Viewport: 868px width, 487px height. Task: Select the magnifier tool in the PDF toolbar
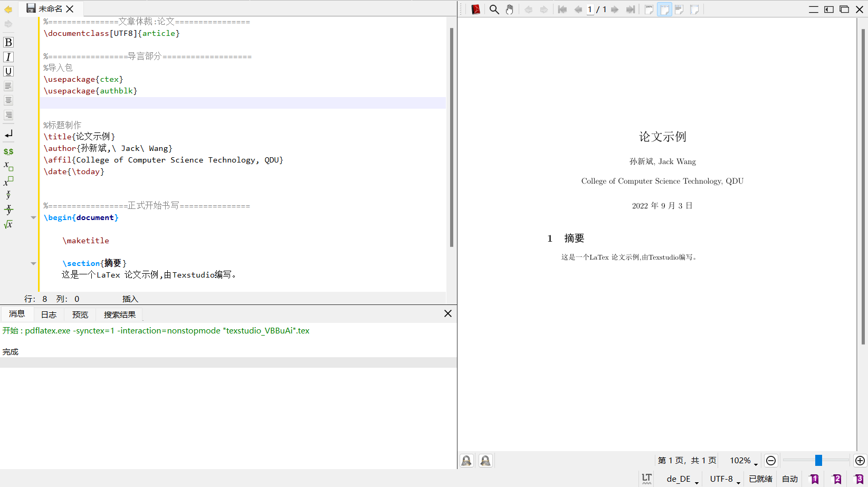[494, 9]
